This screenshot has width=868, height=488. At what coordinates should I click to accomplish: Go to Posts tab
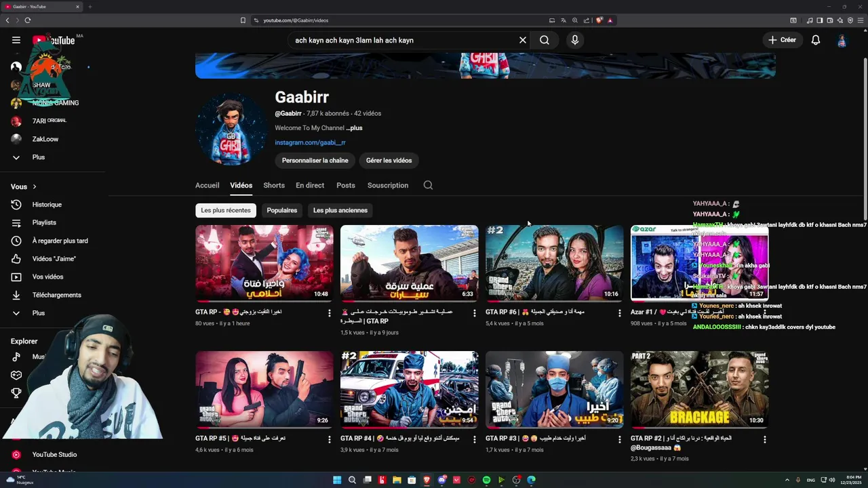coord(346,185)
